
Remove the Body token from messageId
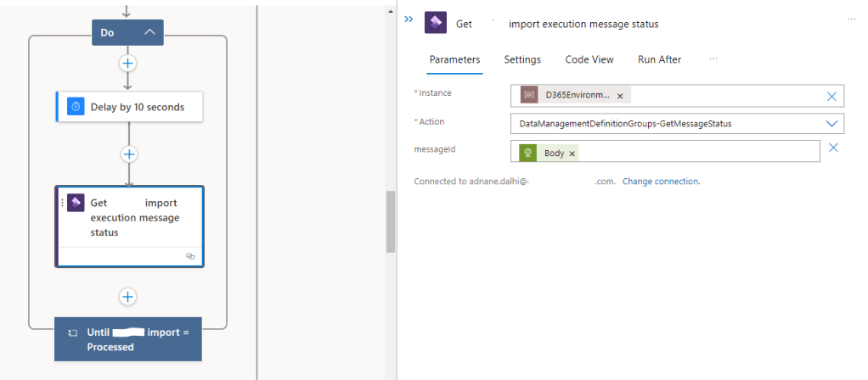click(x=572, y=154)
